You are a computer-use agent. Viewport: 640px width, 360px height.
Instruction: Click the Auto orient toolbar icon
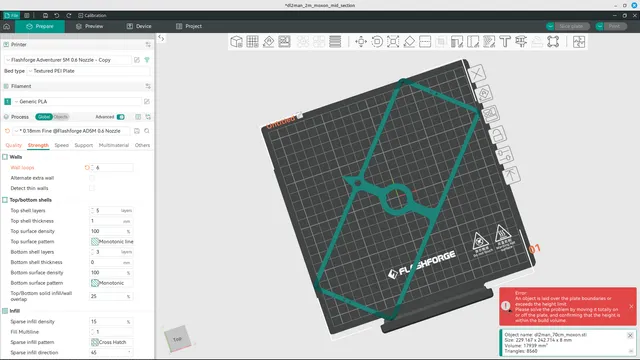269,42
